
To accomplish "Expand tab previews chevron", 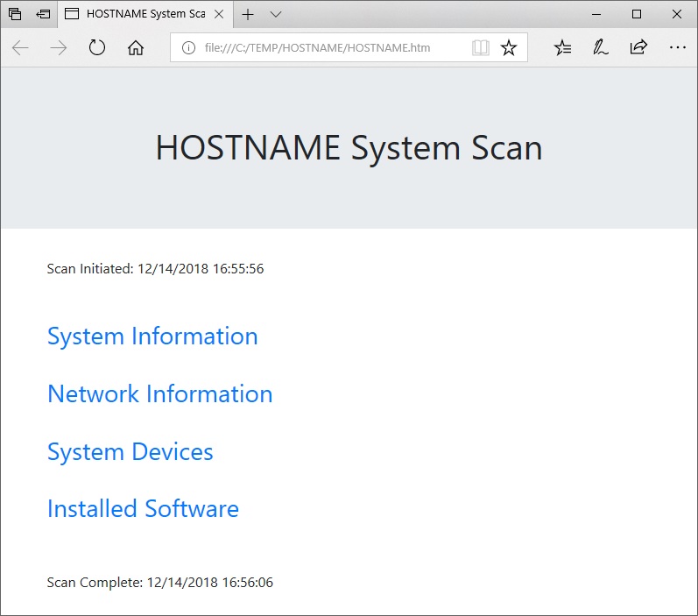I will pos(276,15).
